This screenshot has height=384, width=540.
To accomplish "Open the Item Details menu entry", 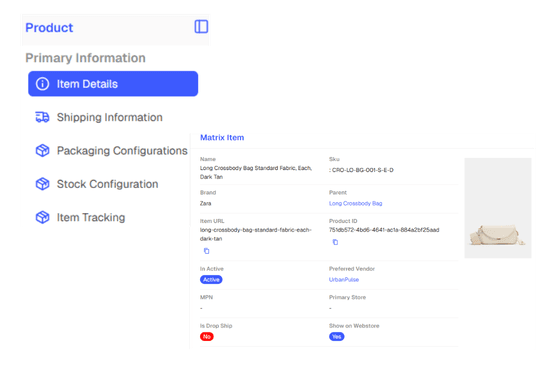I will [113, 84].
